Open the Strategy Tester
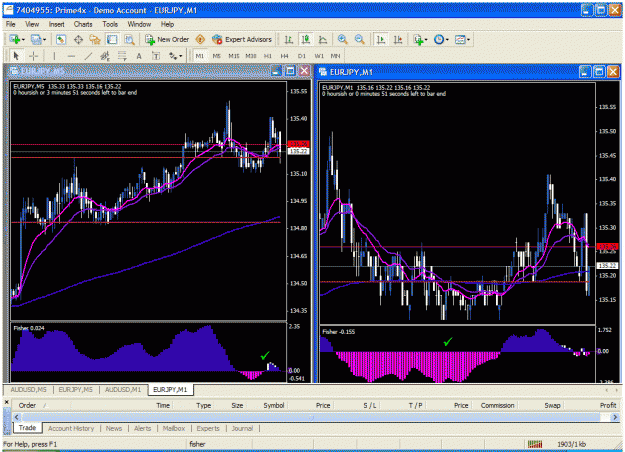This screenshot has height=452, width=625. click(129, 39)
